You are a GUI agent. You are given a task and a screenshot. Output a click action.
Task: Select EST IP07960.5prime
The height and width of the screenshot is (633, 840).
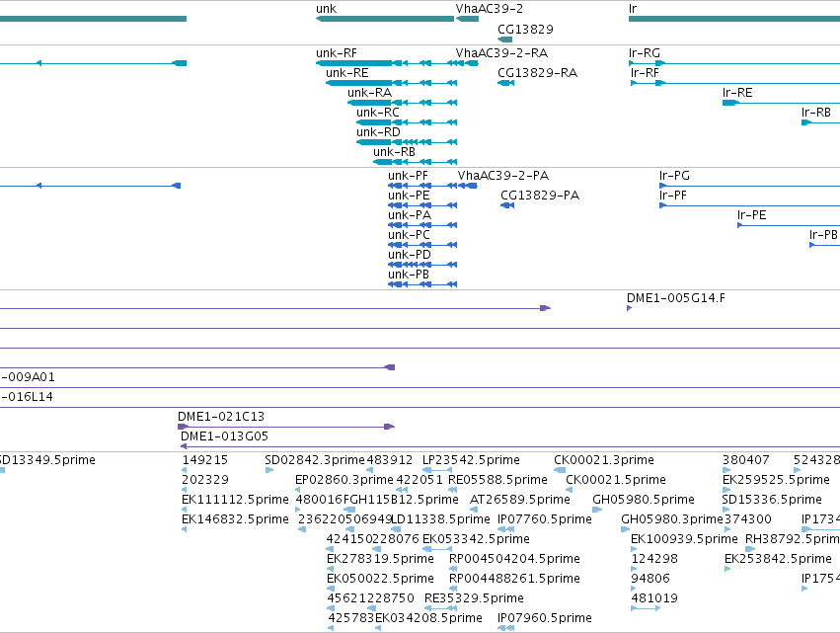click(506, 628)
